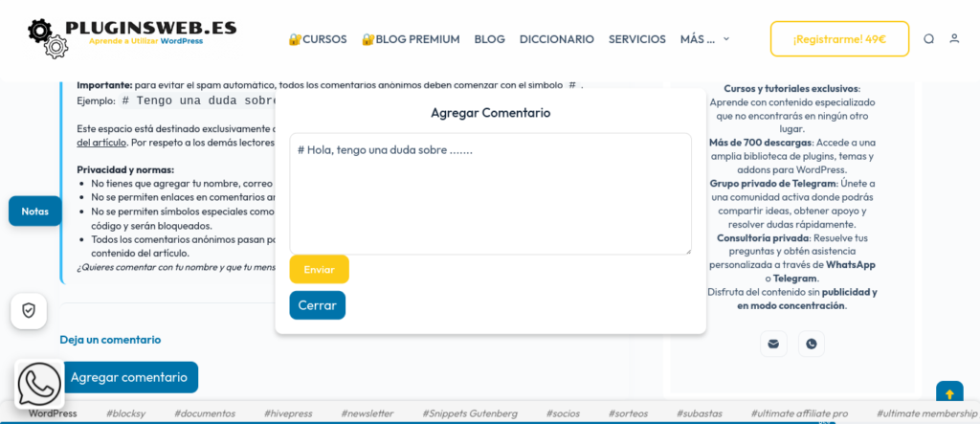This screenshot has width=980, height=424.
Task: Click the shield privacy icon button
Action: point(29,311)
